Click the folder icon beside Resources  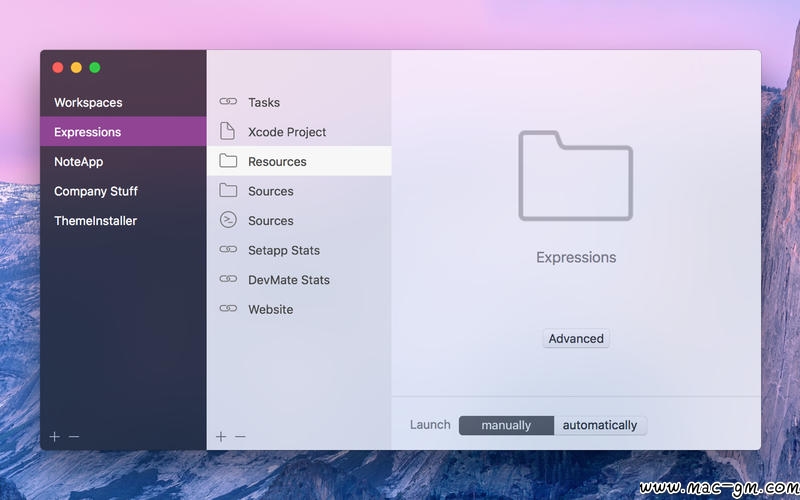[228, 161]
